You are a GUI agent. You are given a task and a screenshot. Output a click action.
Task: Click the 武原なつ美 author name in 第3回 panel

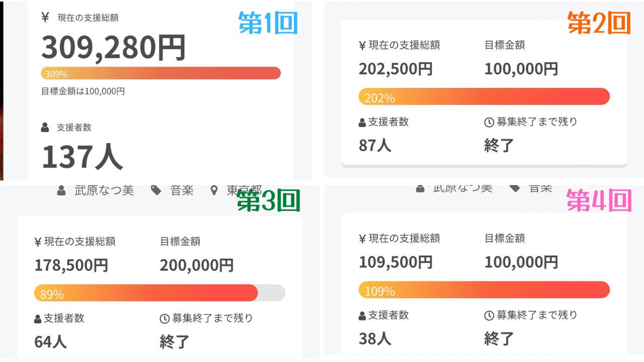click(104, 191)
